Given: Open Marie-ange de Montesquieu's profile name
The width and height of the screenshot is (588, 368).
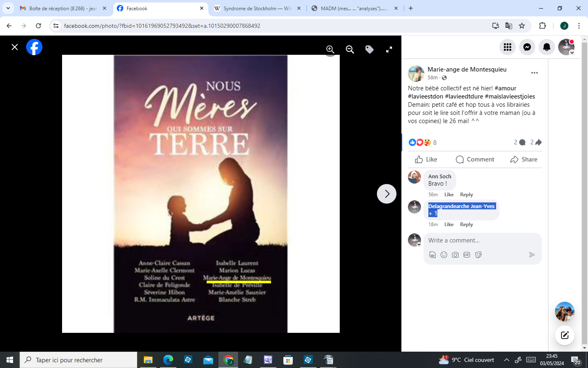Looking at the screenshot, I should point(467,69).
